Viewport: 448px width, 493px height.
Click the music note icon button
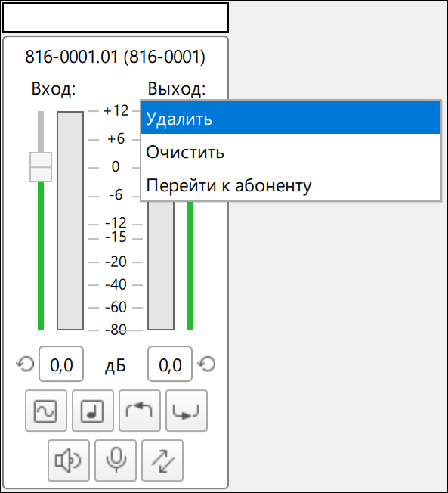click(x=93, y=411)
